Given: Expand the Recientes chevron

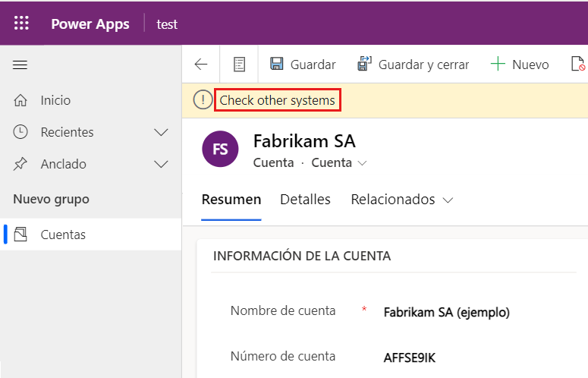Looking at the screenshot, I should coord(161,132).
